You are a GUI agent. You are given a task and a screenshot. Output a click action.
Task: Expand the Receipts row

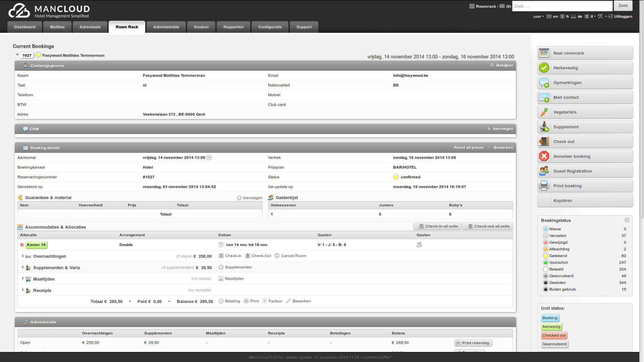[x=23, y=290]
